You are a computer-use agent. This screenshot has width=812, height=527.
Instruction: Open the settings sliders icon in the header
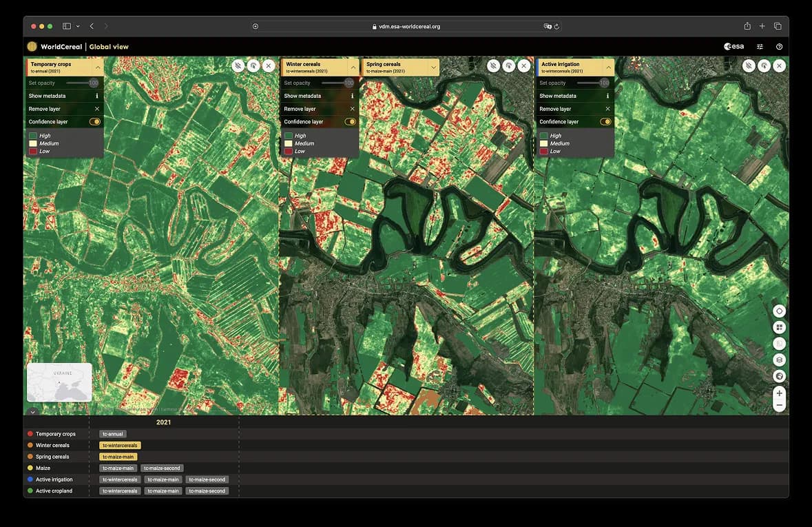point(760,47)
